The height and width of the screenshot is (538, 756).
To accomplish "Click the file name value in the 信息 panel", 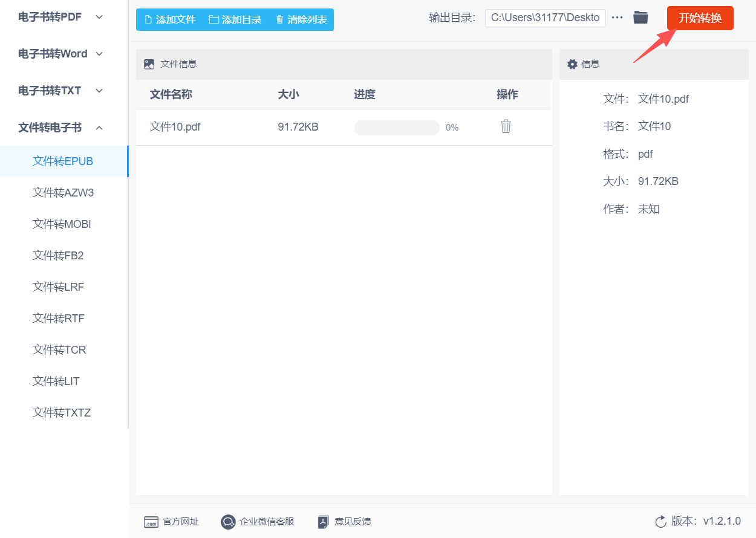I will tap(663, 99).
